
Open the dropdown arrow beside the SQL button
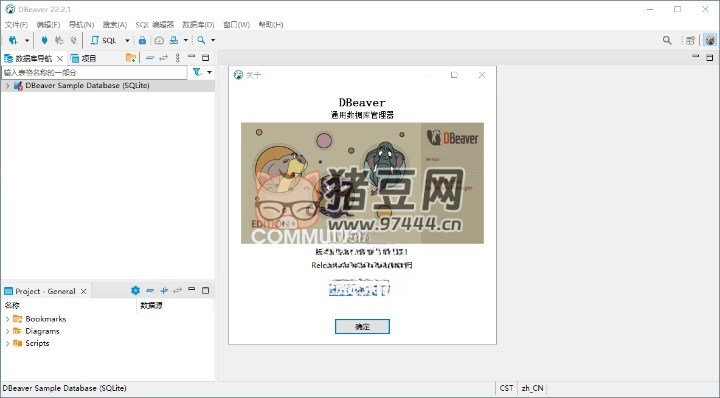click(x=127, y=40)
